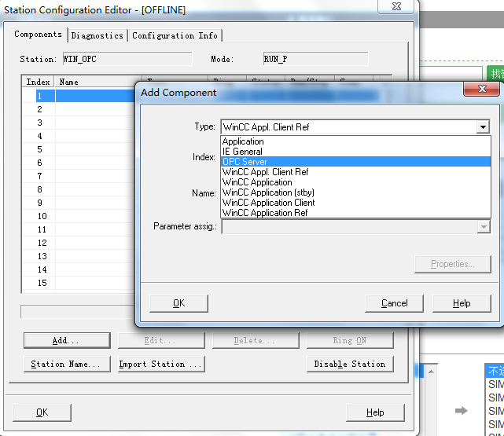Choose WinCC Application list entry
Image resolution: width=504 pixels, height=436 pixels.
coord(355,182)
